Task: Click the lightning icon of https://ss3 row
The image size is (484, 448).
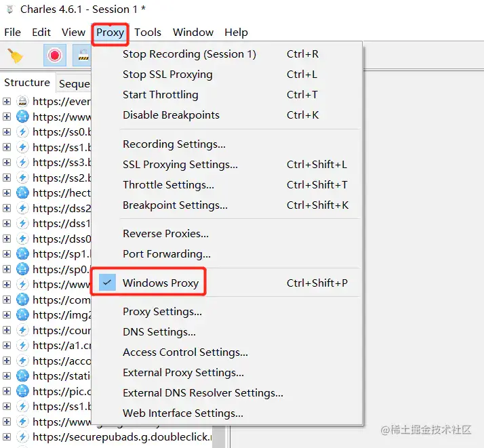Action: [22, 162]
